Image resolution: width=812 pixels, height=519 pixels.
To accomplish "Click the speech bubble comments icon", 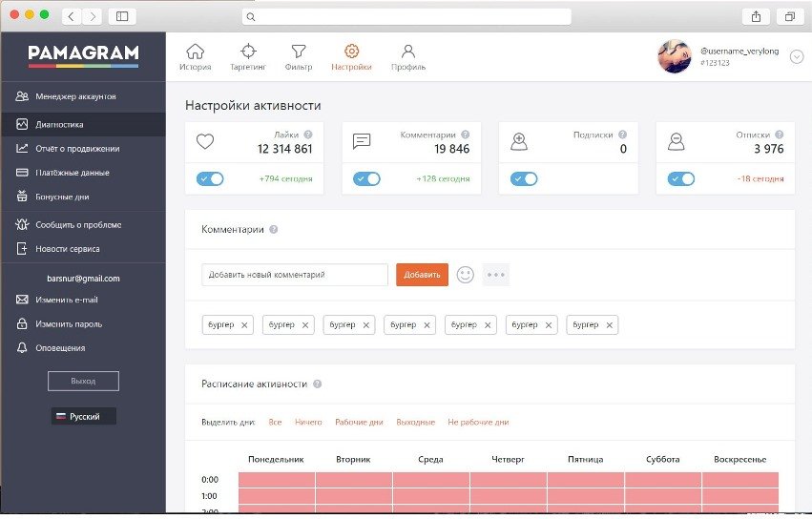I will pos(362,141).
